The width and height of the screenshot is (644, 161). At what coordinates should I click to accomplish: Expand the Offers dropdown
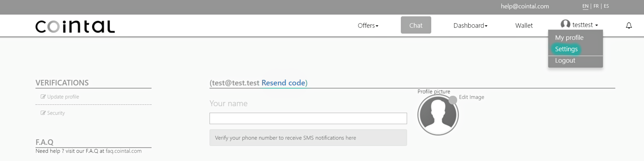(368, 26)
